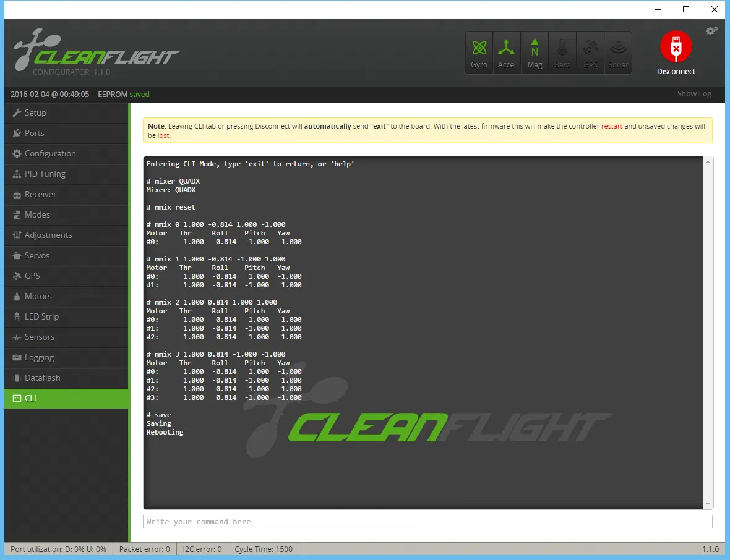Click the 'Port utilization: D: 0% U: 0%' status
730x560 pixels.
point(58,549)
